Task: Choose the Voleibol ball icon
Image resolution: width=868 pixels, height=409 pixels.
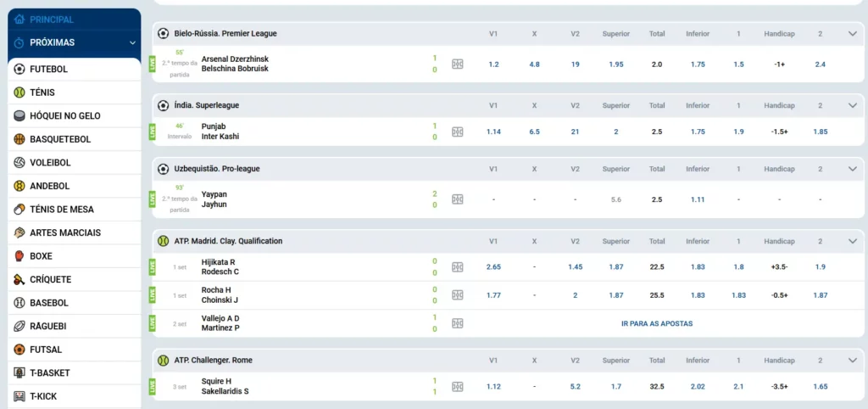Action: tap(19, 162)
